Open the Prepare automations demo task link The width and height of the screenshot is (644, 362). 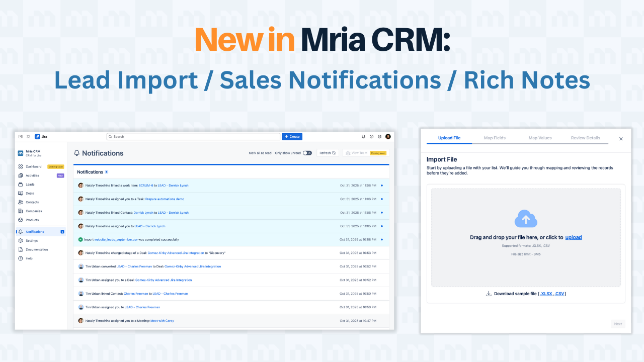click(x=165, y=199)
